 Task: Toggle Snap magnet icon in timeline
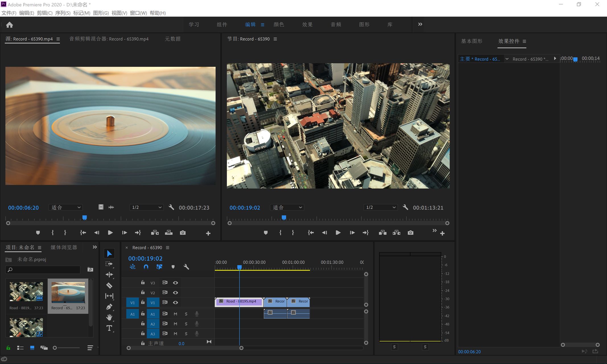(146, 267)
